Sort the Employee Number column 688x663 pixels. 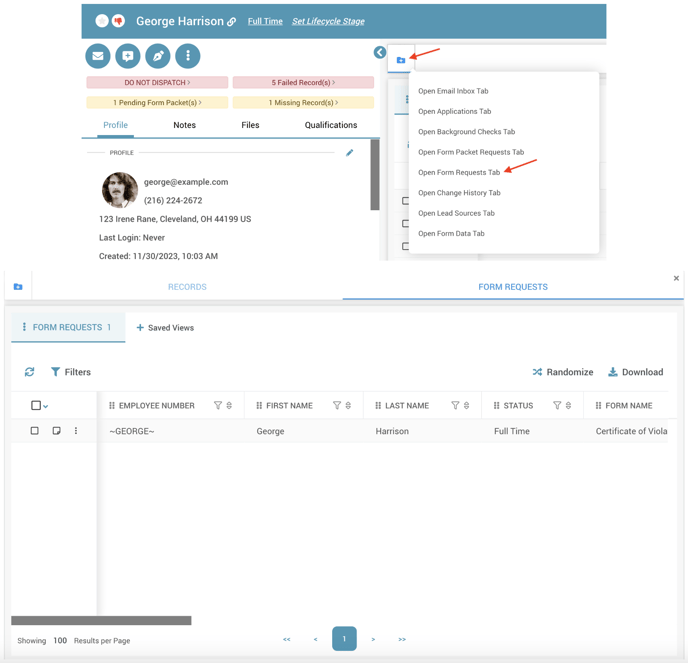tap(229, 405)
